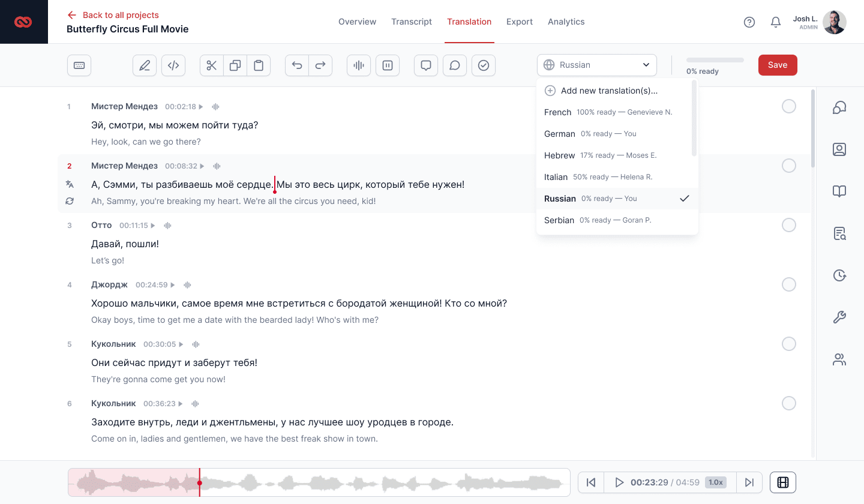Open the help question mark icon
Viewport: 864px width, 504px height.
tap(749, 22)
